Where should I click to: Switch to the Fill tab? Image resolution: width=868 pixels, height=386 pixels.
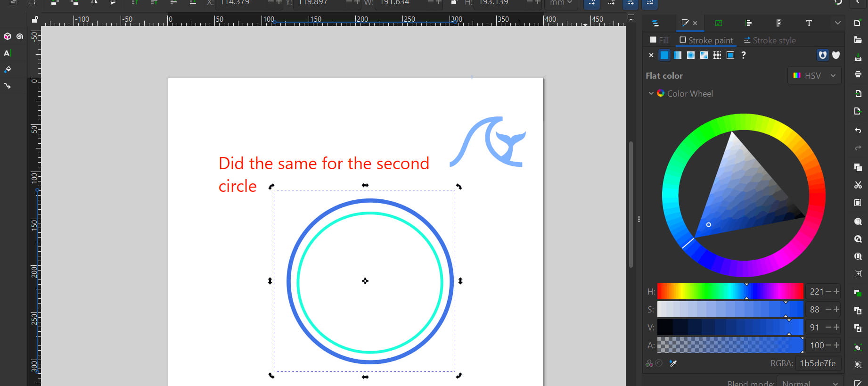click(x=659, y=41)
